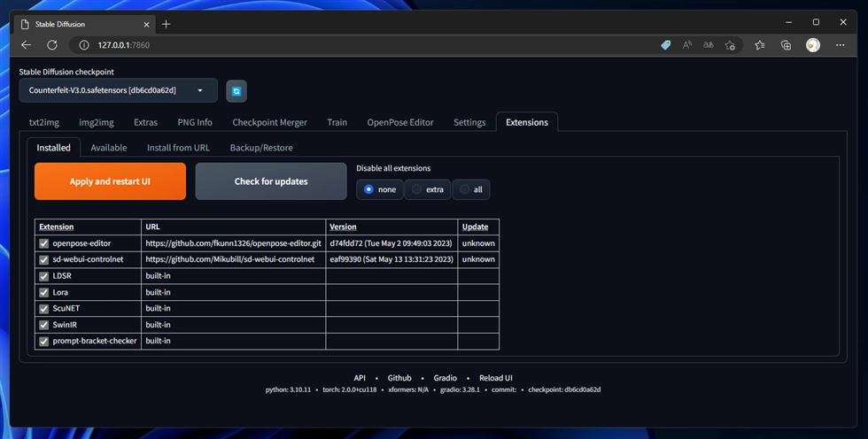
Task: Open the API footer link
Action: point(360,378)
